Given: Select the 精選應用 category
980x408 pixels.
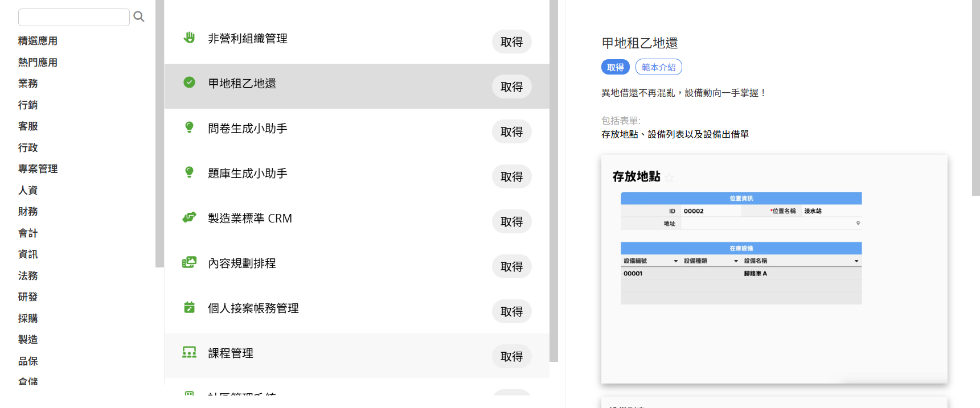Looking at the screenshot, I should coord(38,41).
